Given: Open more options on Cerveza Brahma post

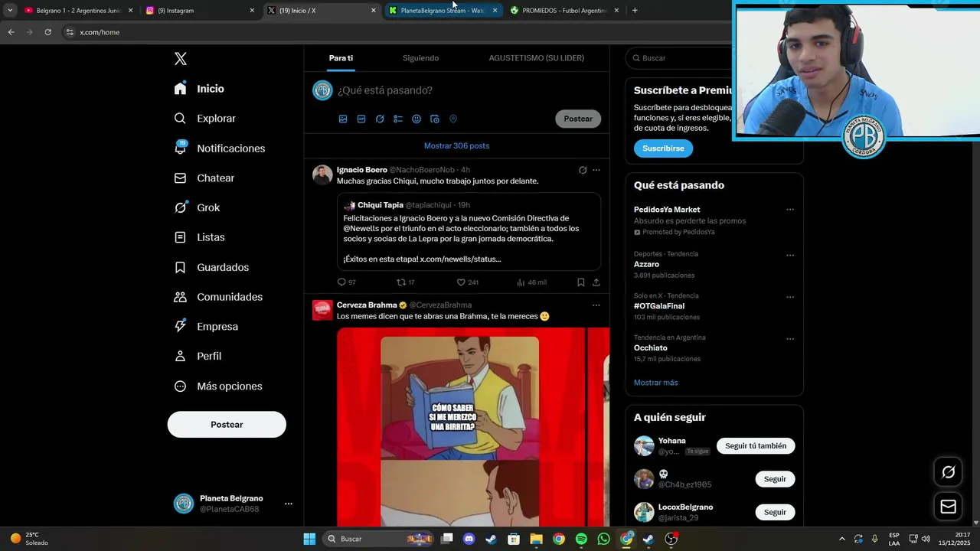Looking at the screenshot, I should 596,305.
